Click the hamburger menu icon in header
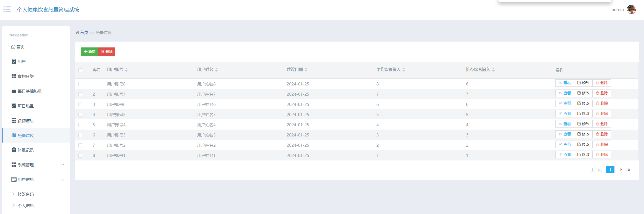 coord(7,9)
